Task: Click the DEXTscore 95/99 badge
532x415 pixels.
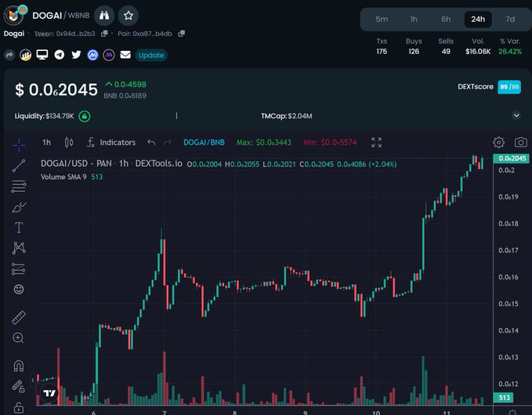Action: 509,87
